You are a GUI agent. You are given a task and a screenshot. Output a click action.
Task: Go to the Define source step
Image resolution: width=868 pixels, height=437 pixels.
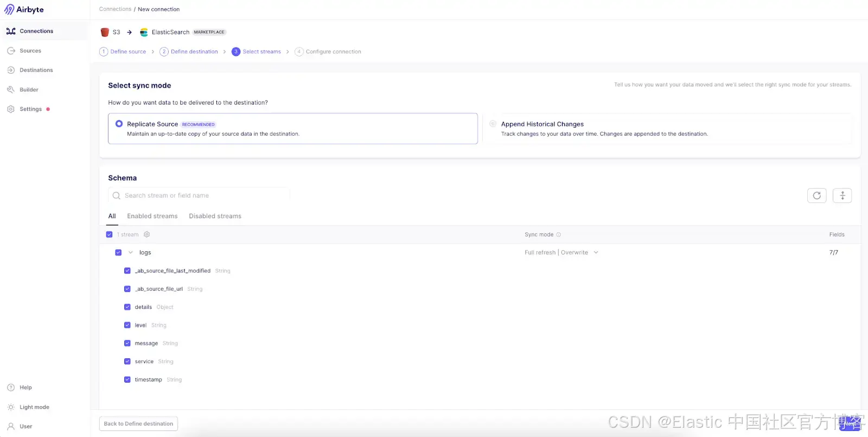coord(128,52)
